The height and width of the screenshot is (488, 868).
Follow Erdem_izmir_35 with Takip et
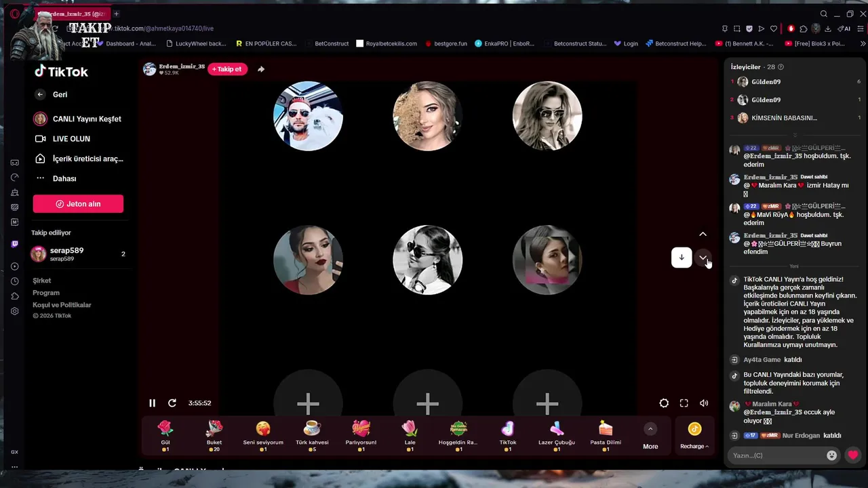click(x=227, y=69)
